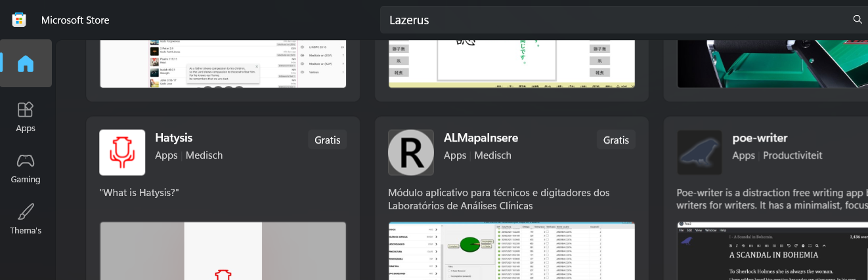The image size is (868, 280).
Task: Go to Home in the sidebar
Action: click(x=26, y=64)
